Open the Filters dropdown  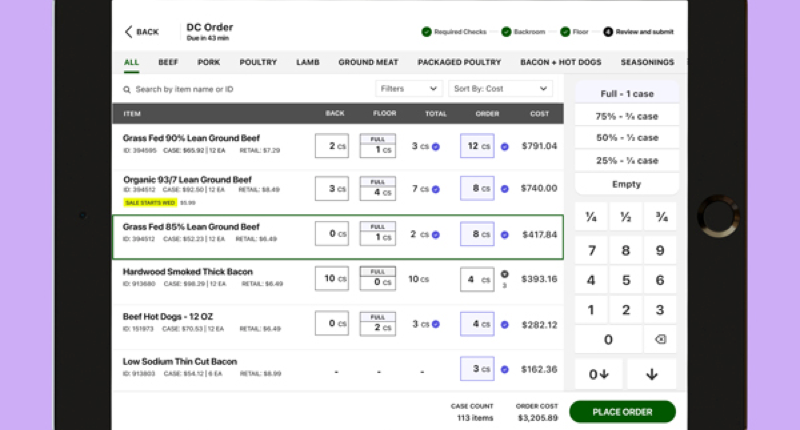pos(409,89)
